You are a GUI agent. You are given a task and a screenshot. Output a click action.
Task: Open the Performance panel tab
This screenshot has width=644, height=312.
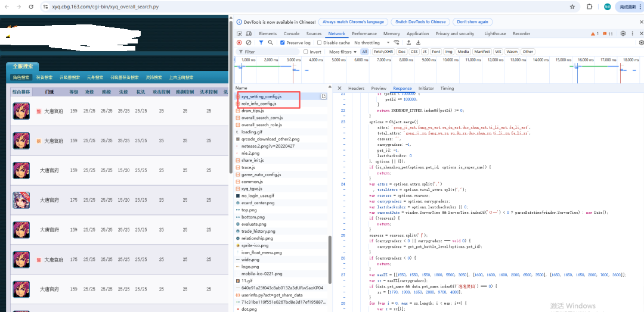364,33
